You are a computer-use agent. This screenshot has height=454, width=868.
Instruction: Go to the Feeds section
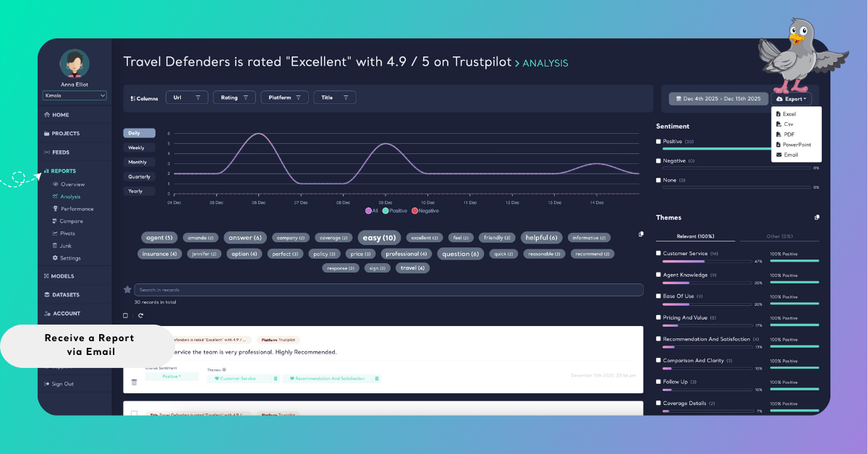56,153
